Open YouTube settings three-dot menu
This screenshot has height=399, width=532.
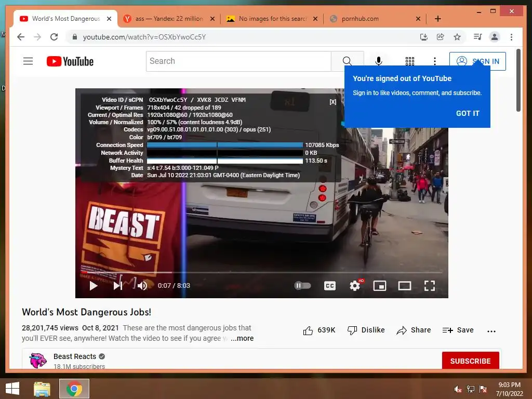(435, 61)
